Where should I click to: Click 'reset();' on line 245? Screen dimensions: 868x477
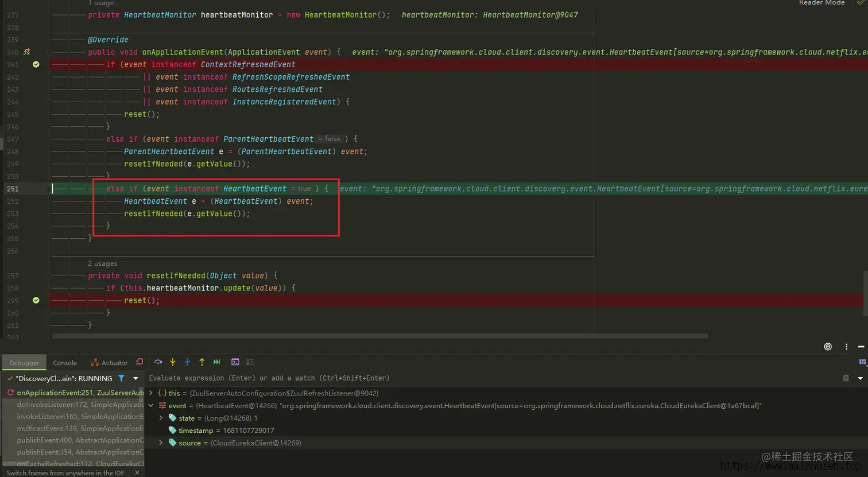pos(142,114)
